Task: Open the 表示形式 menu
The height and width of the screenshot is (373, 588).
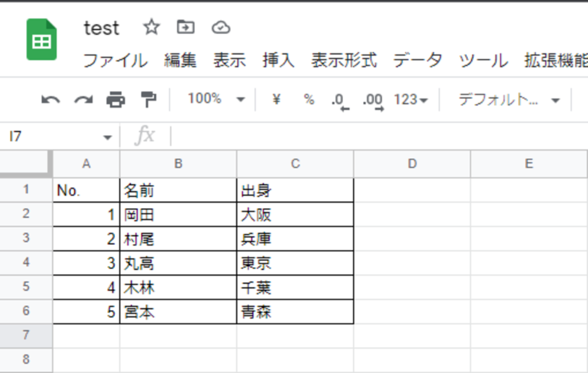Action: pyautogui.click(x=344, y=60)
